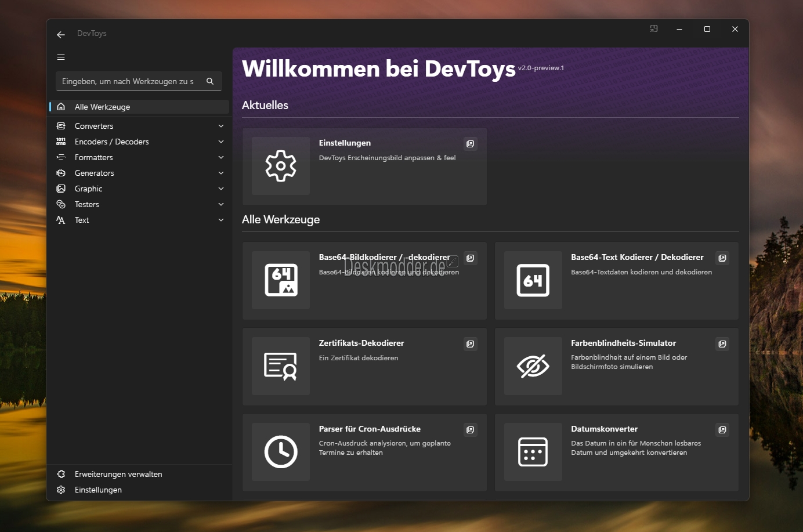Open the Base64-Text Kodierer / Dekodierer title

click(637, 257)
